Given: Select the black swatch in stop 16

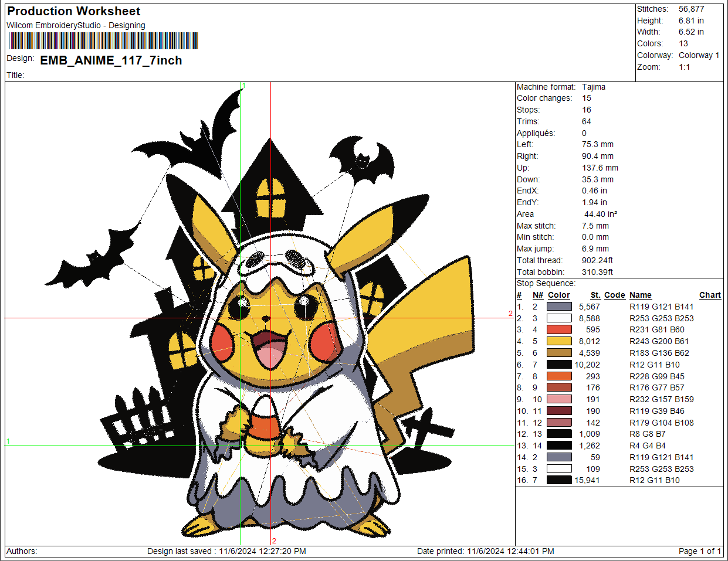Looking at the screenshot, I should [x=559, y=480].
